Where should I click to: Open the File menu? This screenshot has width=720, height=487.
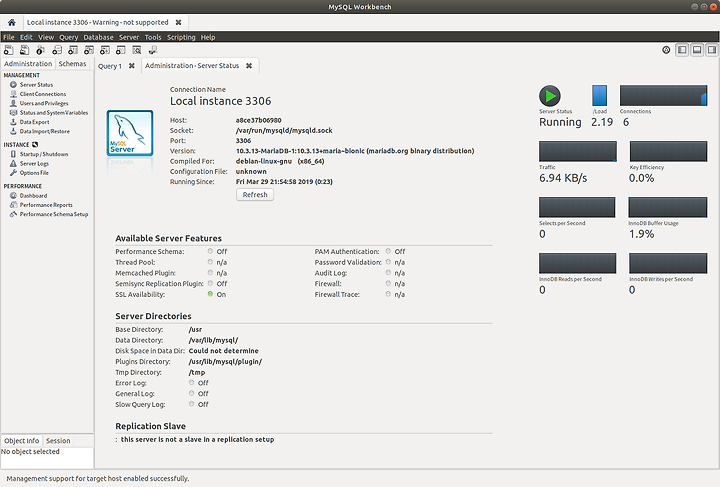tap(9, 37)
